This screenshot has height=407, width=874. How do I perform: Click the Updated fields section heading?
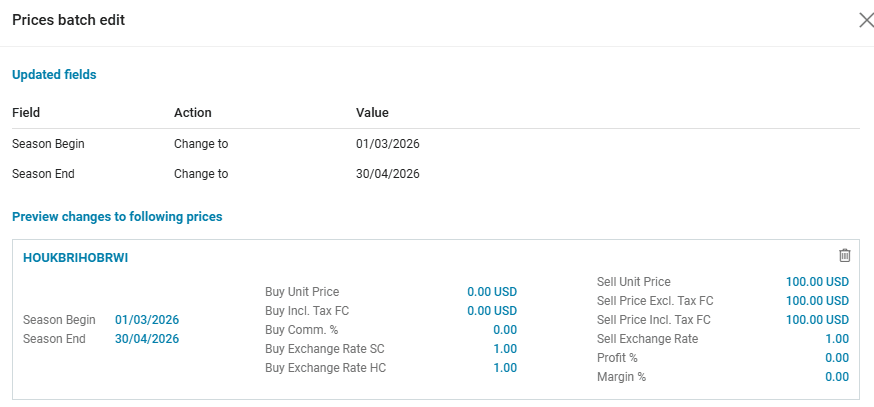pos(54,75)
